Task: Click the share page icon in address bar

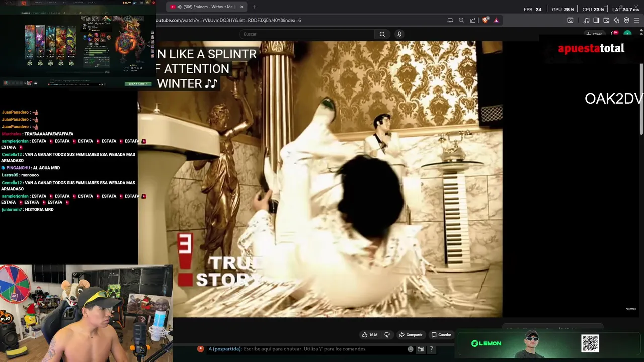Action: (473, 20)
